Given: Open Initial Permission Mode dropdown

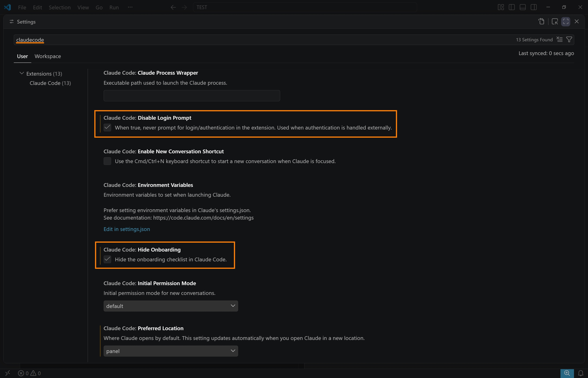Looking at the screenshot, I should [x=171, y=306].
